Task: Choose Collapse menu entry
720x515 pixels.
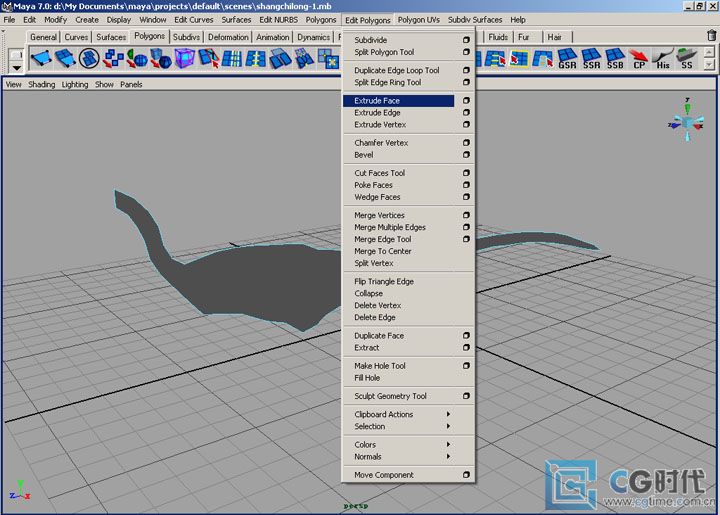Action: [x=368, y=294]
